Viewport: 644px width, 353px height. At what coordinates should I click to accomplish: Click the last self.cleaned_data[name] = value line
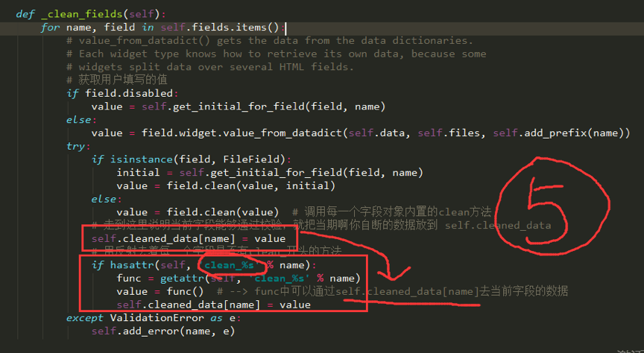(x=213, y=305)
